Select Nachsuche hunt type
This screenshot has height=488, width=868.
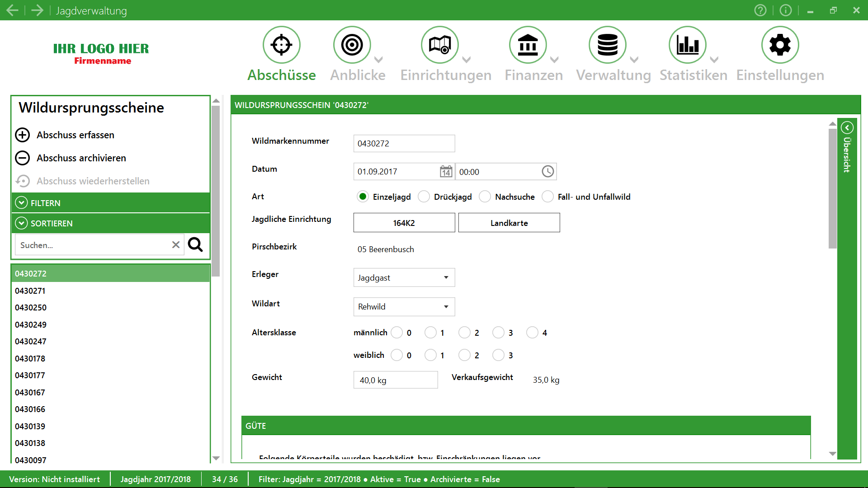(x=485, y=197)
